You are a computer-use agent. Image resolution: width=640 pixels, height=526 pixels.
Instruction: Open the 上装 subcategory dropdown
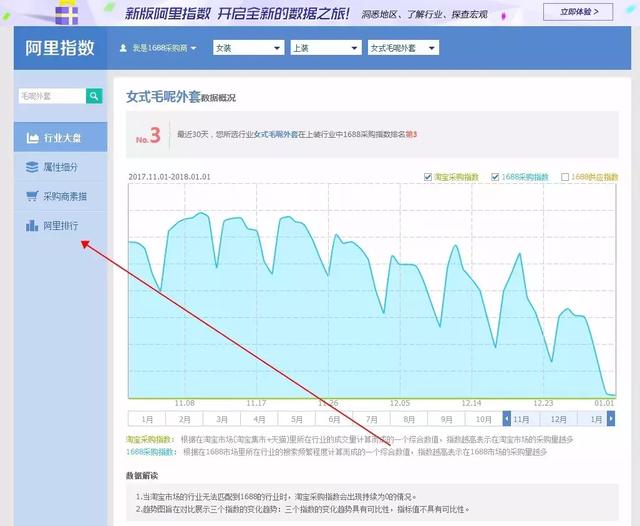pos(326,48)
